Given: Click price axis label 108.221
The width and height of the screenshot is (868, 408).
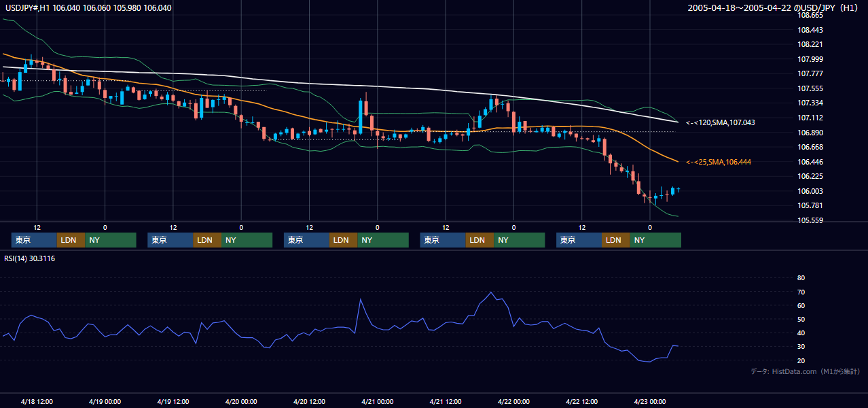Looking at the screenshot, I should click(811, 44).
